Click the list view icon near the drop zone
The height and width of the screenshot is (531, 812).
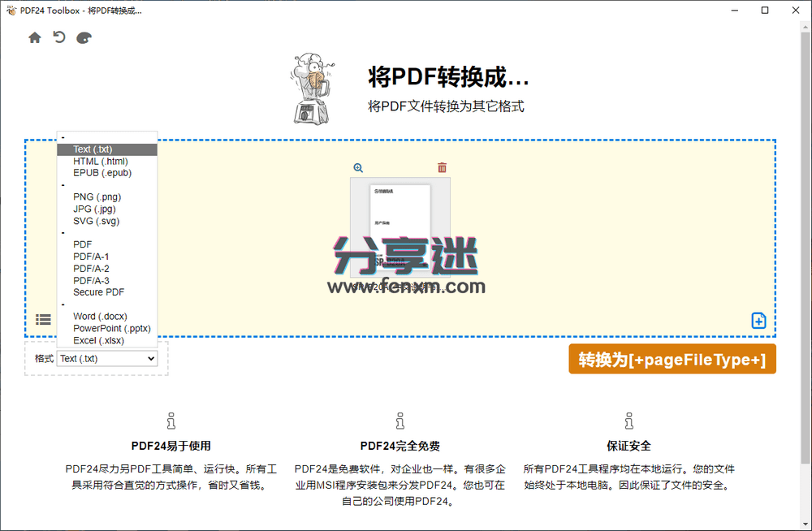tap(44, 319)
